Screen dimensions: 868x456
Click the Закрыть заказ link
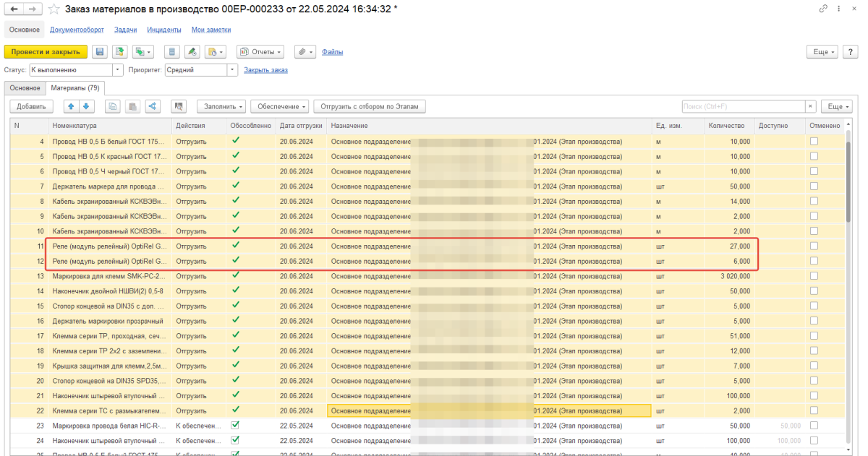click(x=265, y=70)
